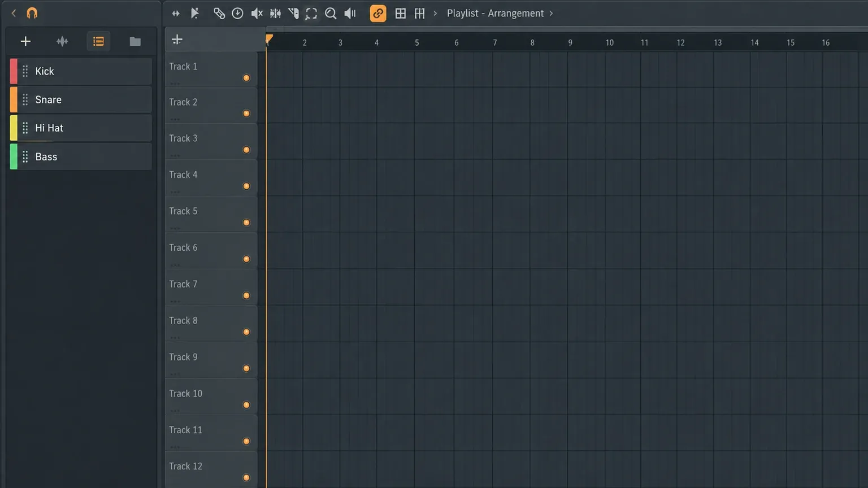The height and width of the screenshot is (488, 868).
Task: Click the back chevron beside the headphones icon
Action: [x=14, y=13]
